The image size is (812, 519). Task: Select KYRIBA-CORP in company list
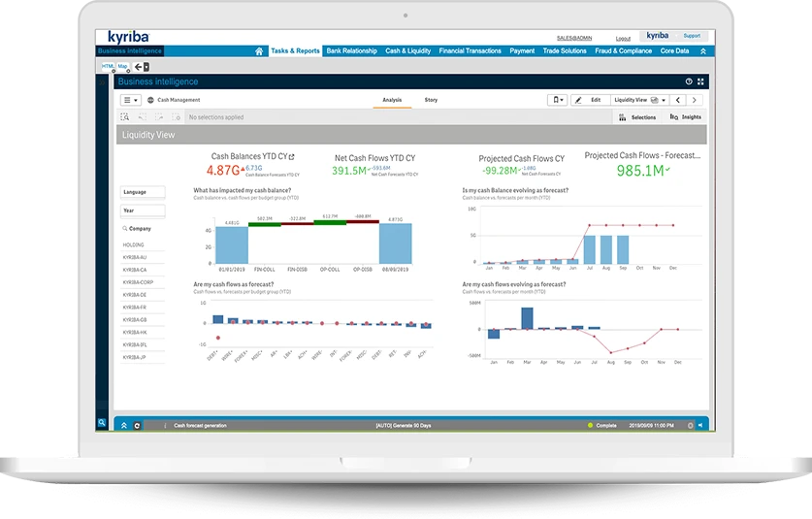143,282
